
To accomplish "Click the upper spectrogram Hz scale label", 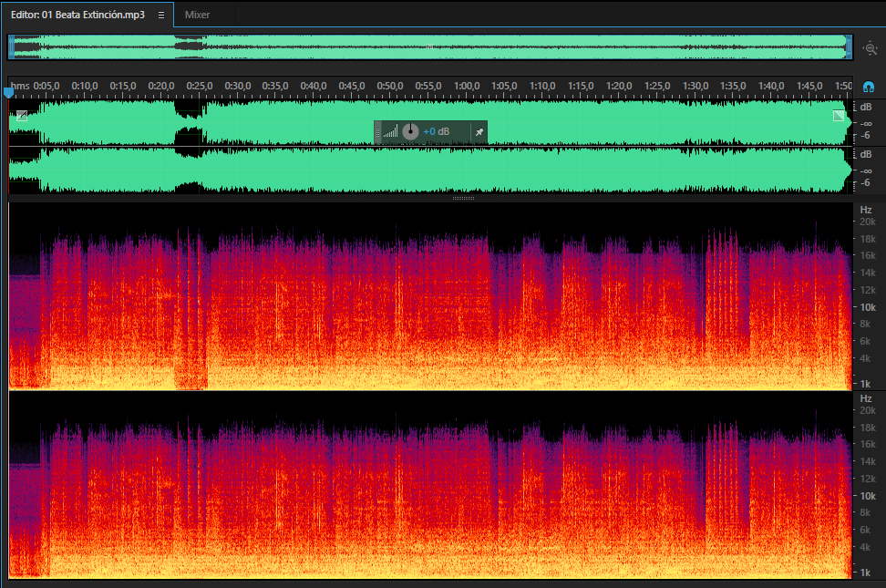I will pos(866,210).
